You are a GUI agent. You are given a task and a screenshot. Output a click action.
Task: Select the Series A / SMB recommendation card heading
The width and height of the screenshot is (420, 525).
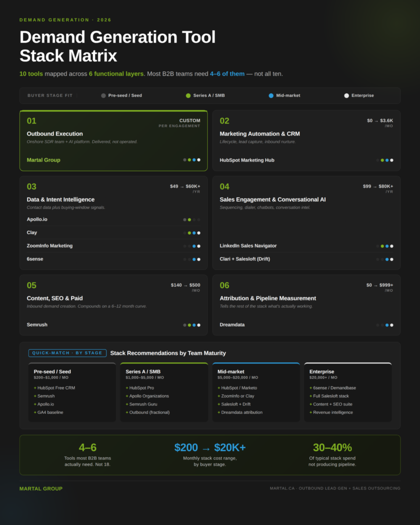click(143, 372)
